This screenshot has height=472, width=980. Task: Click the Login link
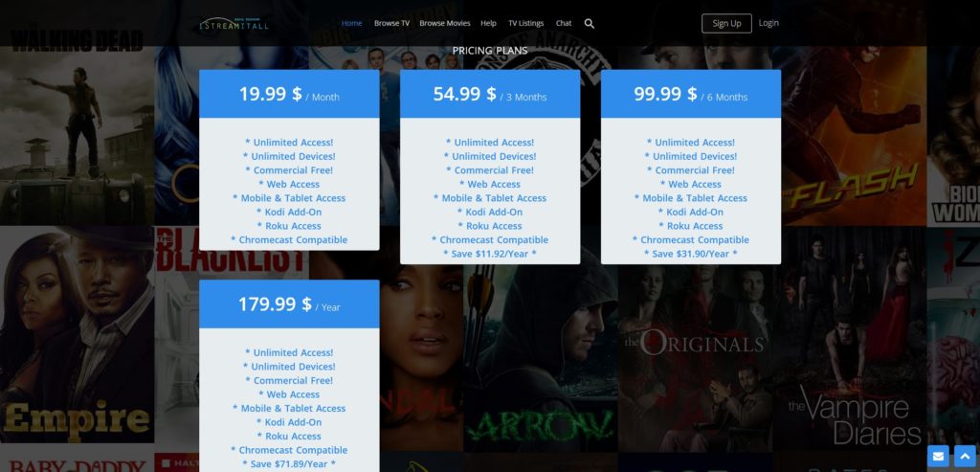[x=768, y=23]
